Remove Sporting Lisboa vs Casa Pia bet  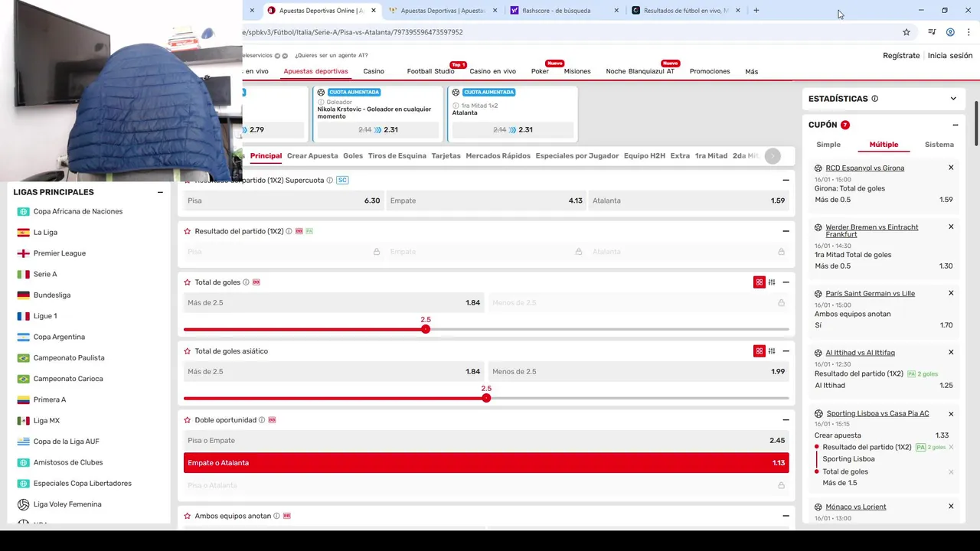(x=951, y=413)
